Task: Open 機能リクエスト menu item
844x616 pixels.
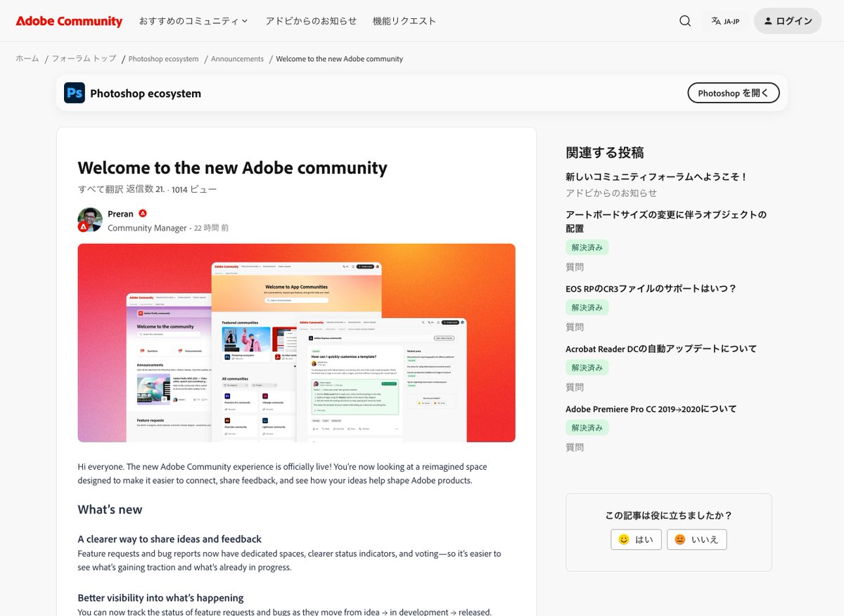Action: click(x=404, y=21)
